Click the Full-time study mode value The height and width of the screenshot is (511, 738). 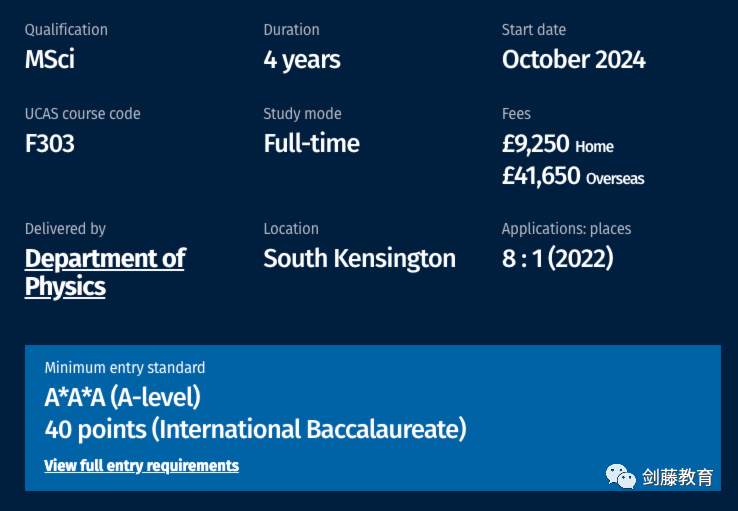[311, 144]
